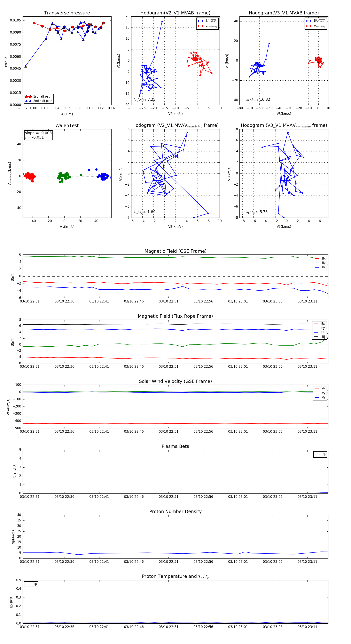351x644 pixels.
Task: Click the 'By' legend entry in GSE plot
Action: pyautogui.click(x=320, y=263)
